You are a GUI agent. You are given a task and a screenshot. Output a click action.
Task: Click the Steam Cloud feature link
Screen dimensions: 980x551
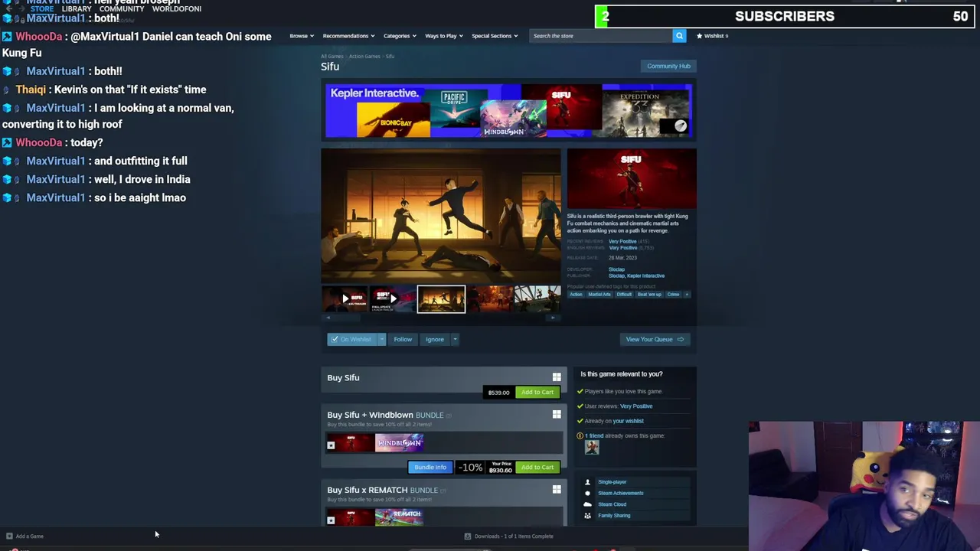click(612, 504)
